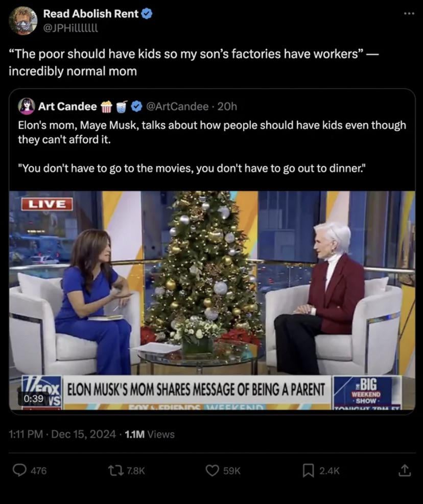
Task: Open the reply icon with 476 comments
Action: point(19,471)
